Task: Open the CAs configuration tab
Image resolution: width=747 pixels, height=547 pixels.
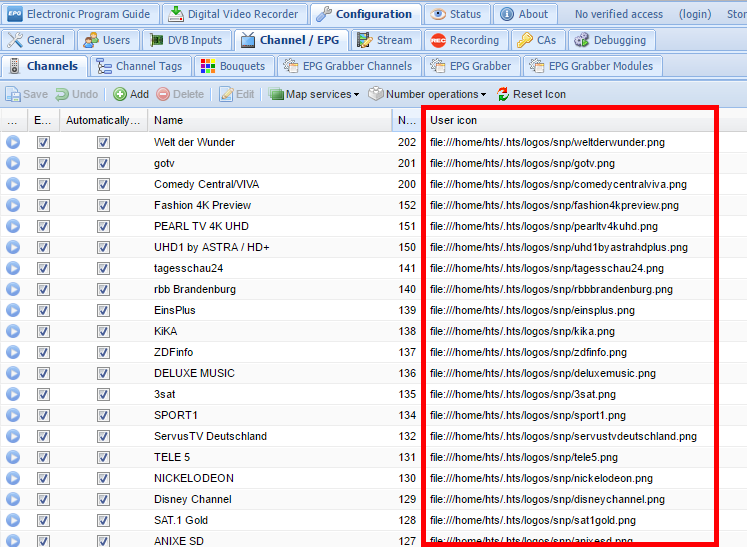Action: [538, 40]
